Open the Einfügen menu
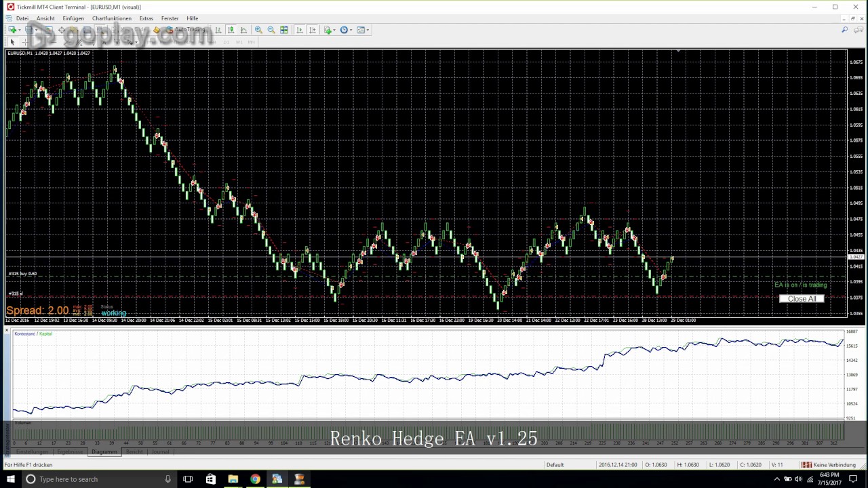 [x=73, y=18]
